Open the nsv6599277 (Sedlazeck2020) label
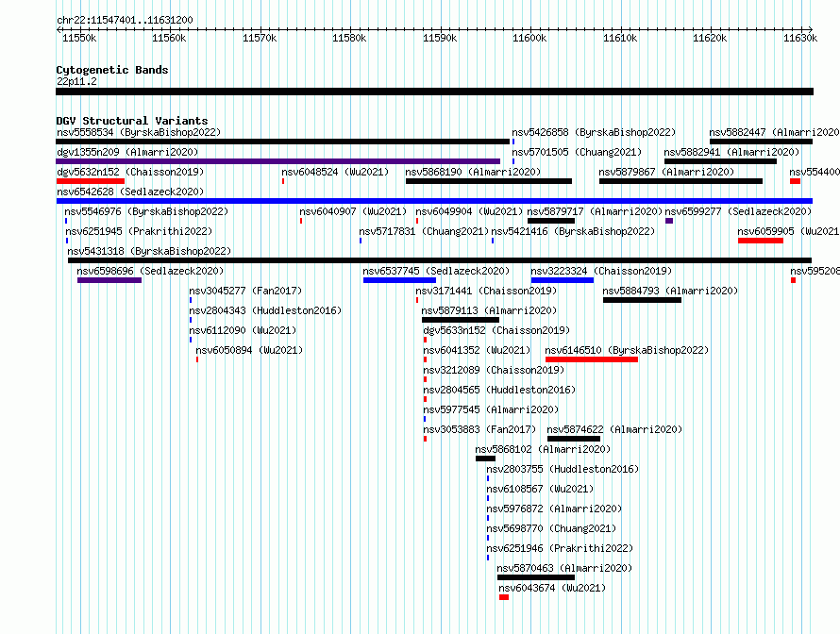840x634 pixels. (x=738, y=211)
